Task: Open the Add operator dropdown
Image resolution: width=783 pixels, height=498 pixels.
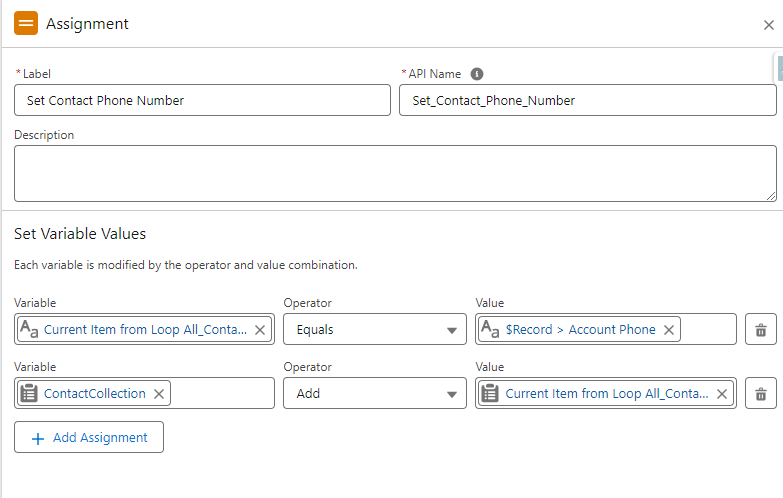Action: pos(375,394)
